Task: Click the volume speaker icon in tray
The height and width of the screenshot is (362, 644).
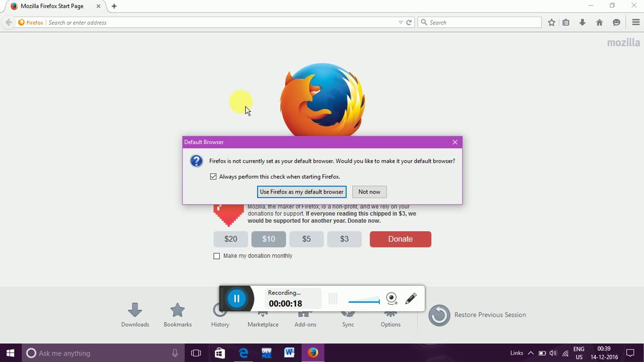Action: 553,353
